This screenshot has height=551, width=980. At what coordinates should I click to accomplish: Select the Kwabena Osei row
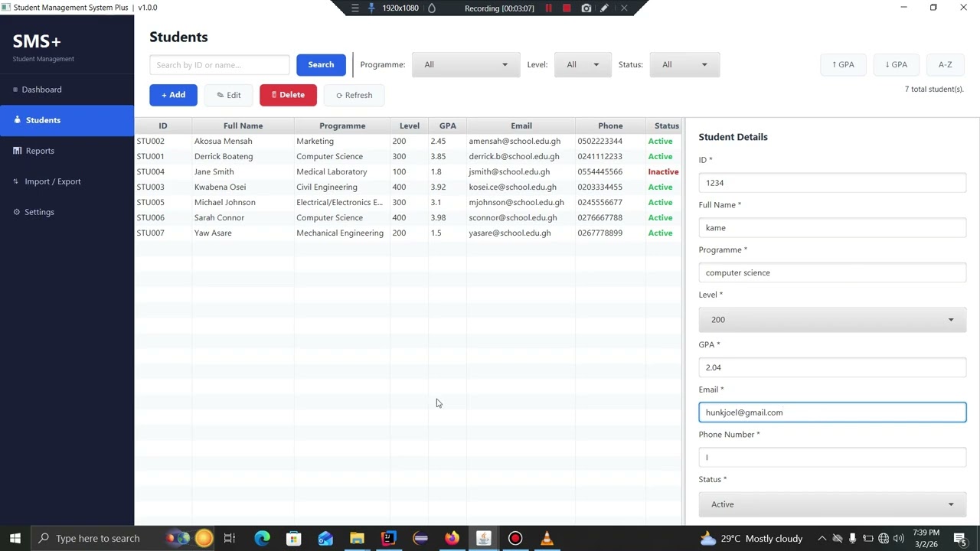408,187
